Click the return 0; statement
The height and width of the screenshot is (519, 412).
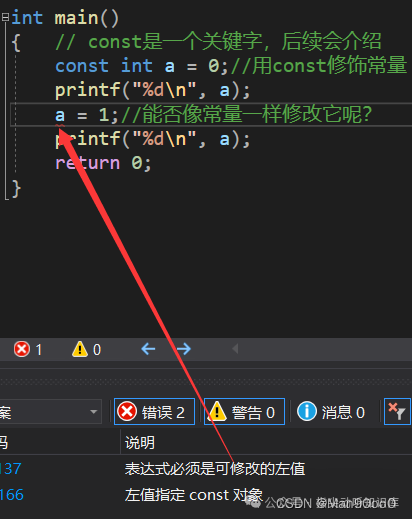pos(103,163)
